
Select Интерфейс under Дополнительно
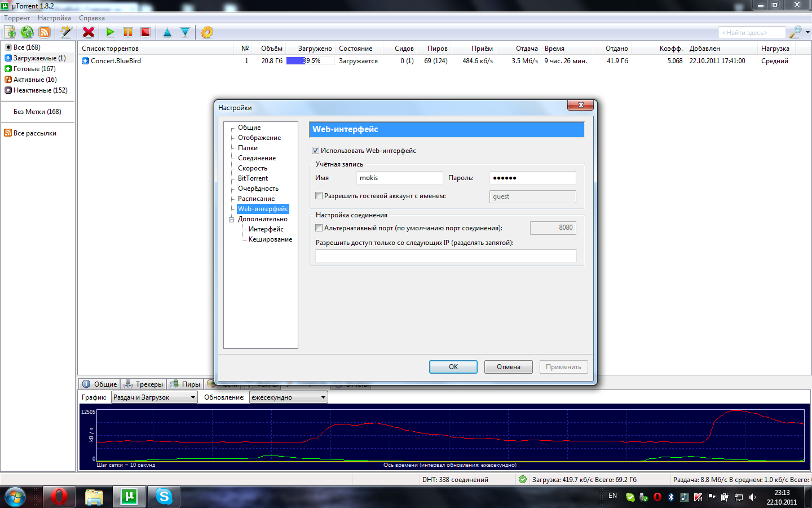(x=266, y=229)
